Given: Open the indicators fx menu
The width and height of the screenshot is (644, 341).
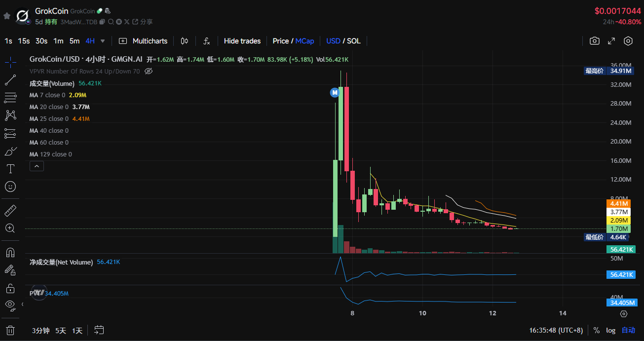Looking at the screenshot, I should click(207, 41).
